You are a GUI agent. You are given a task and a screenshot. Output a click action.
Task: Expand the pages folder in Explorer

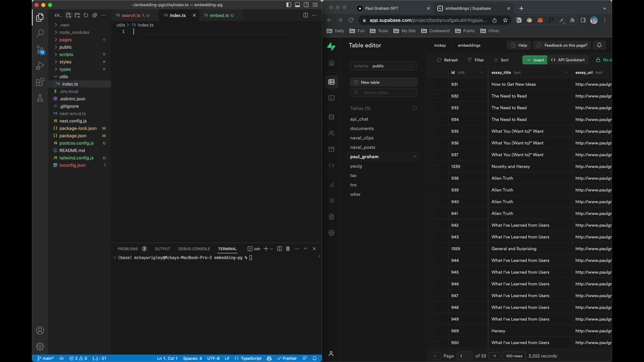65,40
